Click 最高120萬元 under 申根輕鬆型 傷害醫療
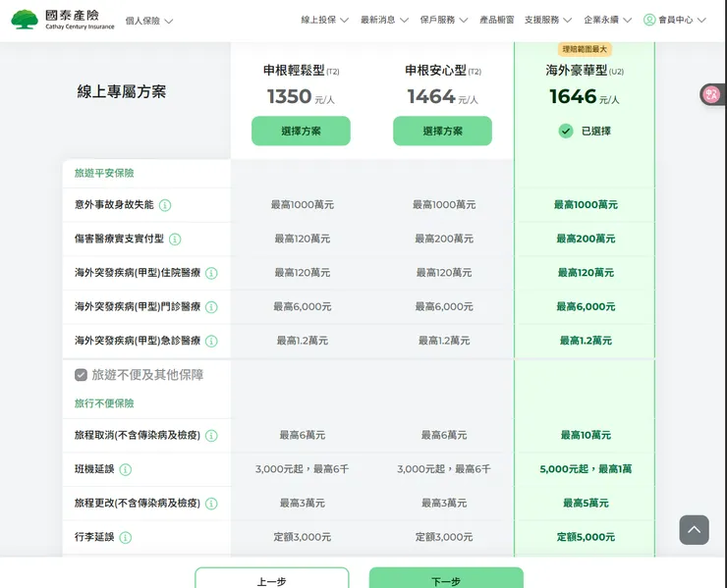The image size is (727, 588). [303, 240]
